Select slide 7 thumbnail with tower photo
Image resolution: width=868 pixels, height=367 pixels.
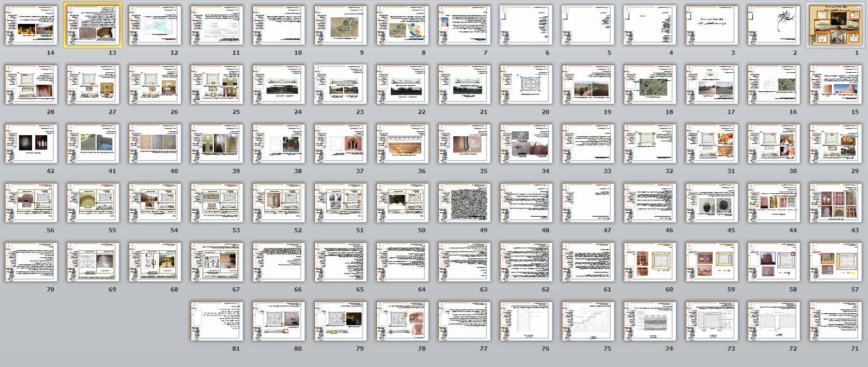[x=464, y=26]
